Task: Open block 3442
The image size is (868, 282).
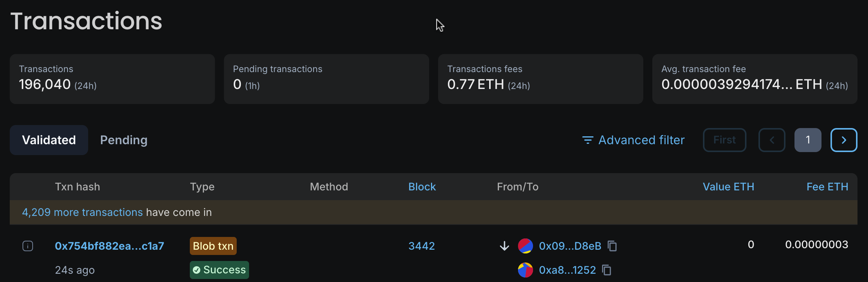Action: tap(422, 246)
